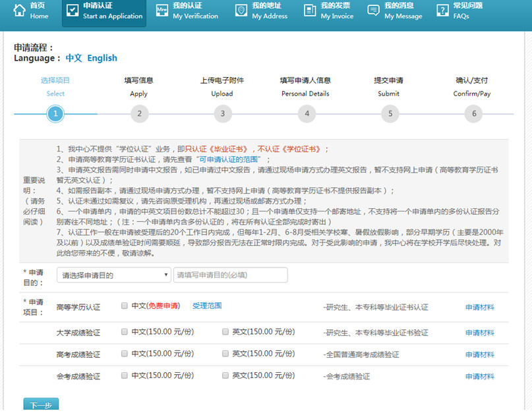Screen dimensions: 532x413
Task: Click the 大学成绩验证 row label
Action: click(78, 333)
